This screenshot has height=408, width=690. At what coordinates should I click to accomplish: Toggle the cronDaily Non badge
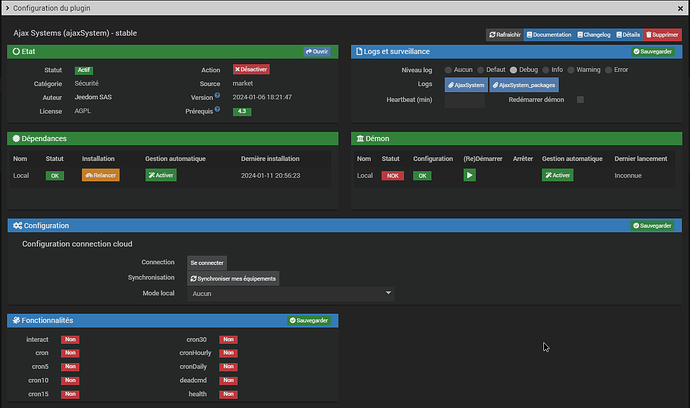coord(228,367)
